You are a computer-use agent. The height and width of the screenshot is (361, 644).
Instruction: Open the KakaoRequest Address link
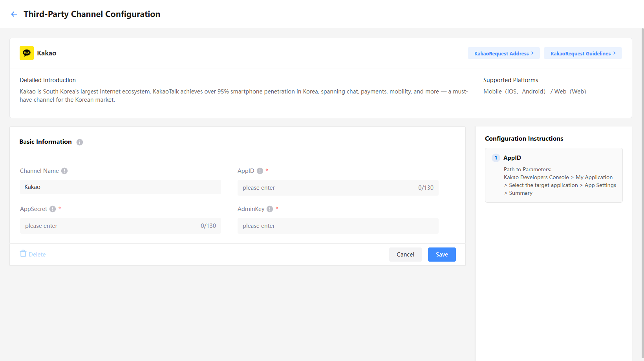click(x=504, y=53)
